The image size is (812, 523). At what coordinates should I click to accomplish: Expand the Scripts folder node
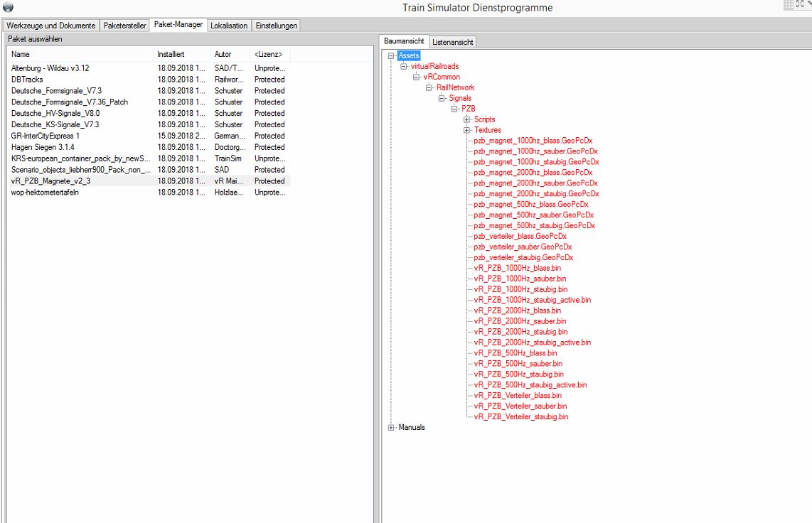click(x=466, y=119)
